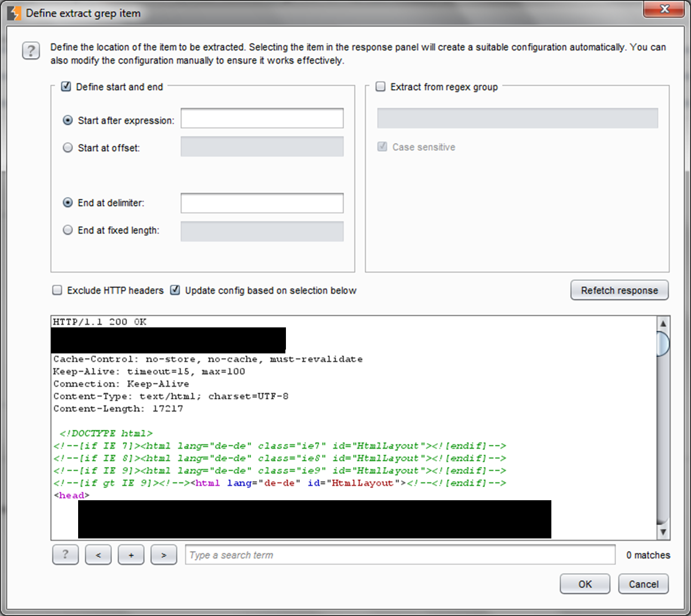Dismiss the dialog with Cancel

(x=643, y=584)
